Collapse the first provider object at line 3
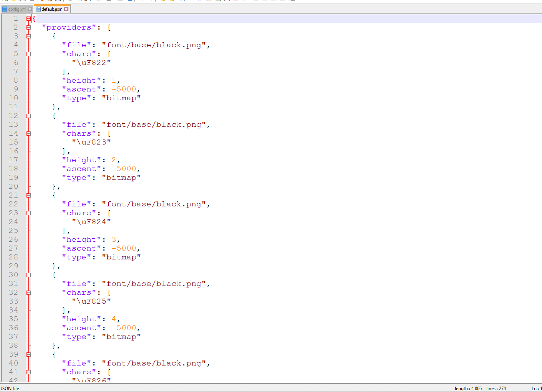The height and width of the screenshot is (392, 542). click(28, 36)
